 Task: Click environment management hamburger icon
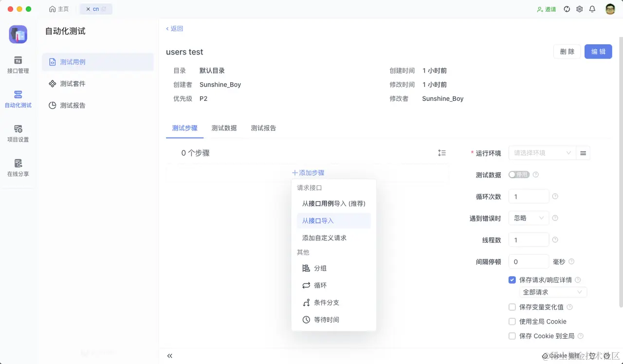click(x=583, y=153)
